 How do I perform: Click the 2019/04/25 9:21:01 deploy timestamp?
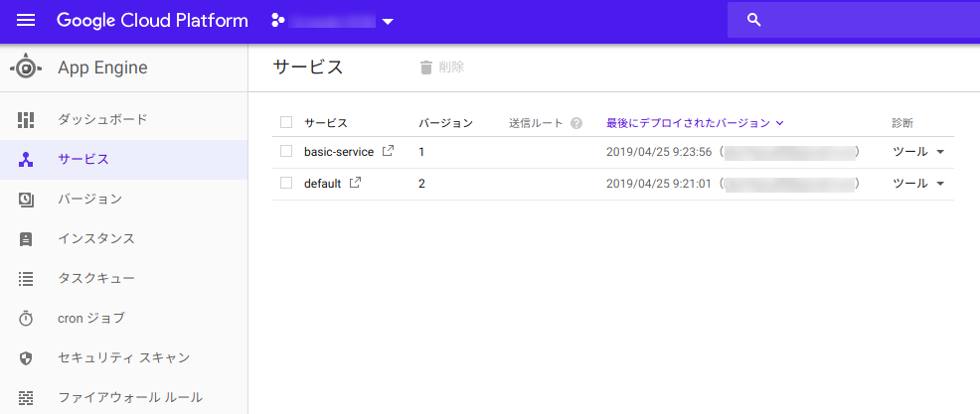click(659, 184)
